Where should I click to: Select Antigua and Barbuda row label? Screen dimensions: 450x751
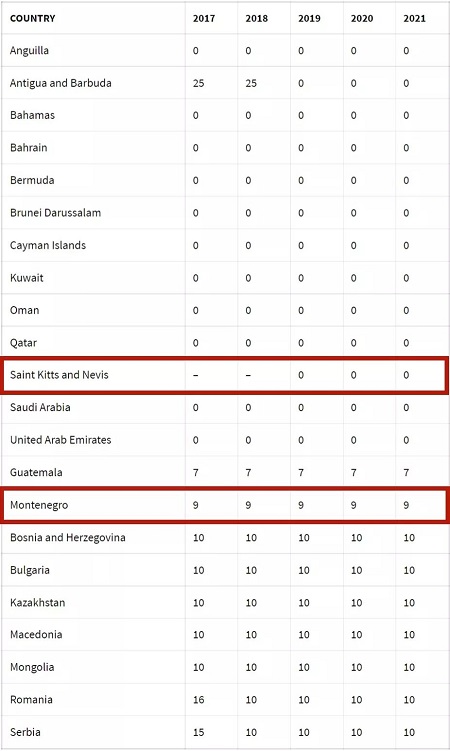[61, 83]
